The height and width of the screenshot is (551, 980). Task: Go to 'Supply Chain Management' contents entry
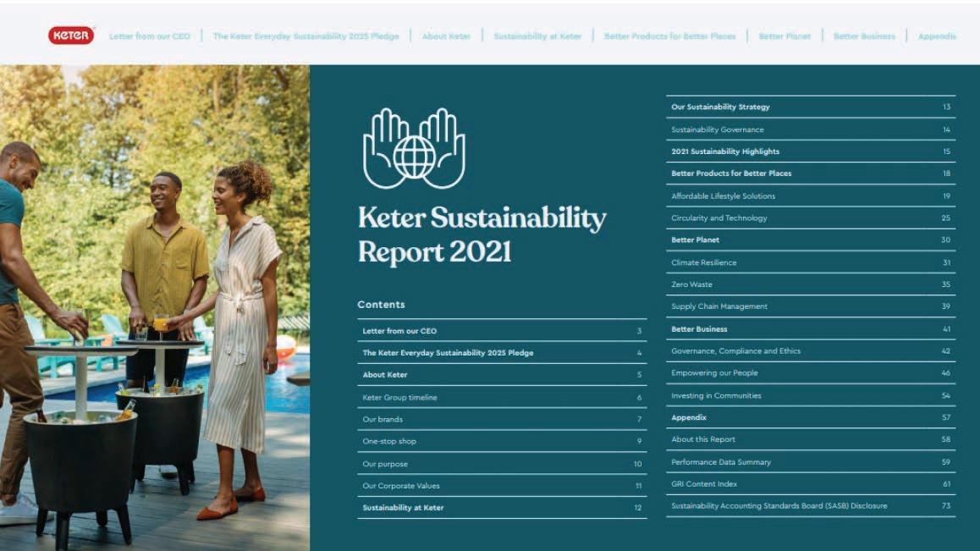811,306
